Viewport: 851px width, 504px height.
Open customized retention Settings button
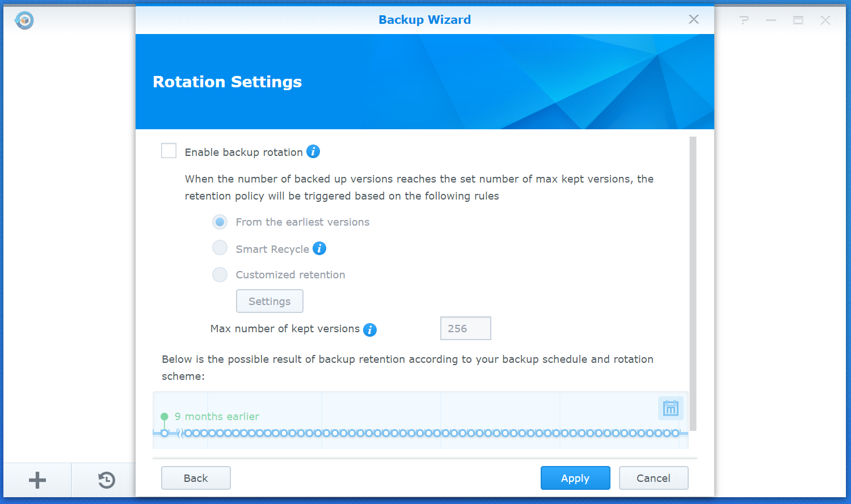point(269,301)
